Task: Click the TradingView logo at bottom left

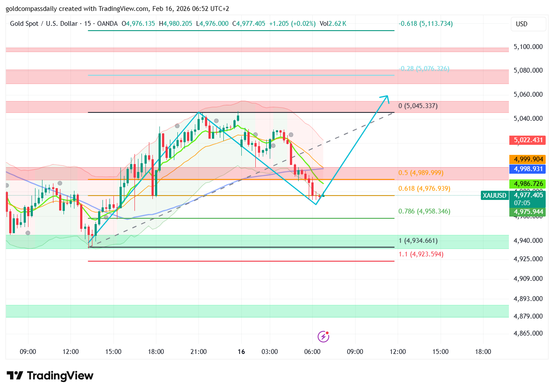Action: tap(49, 375)
